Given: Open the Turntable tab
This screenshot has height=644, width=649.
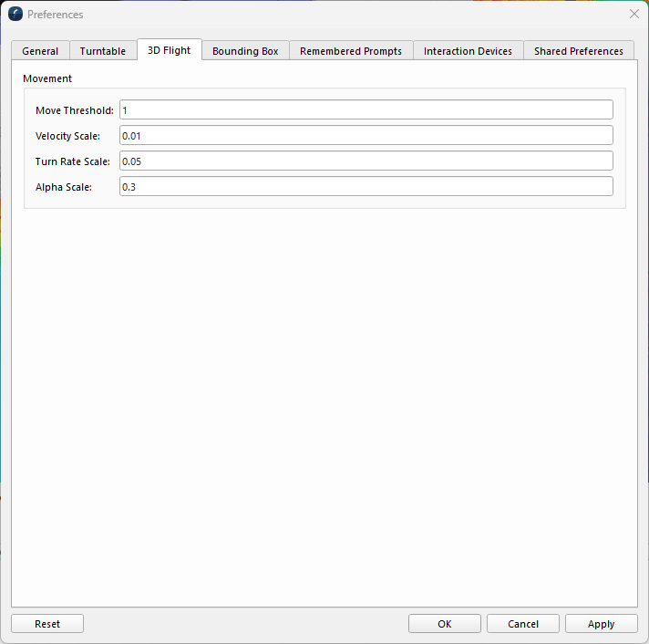Looking at the screenshot, I should [103, 51].
